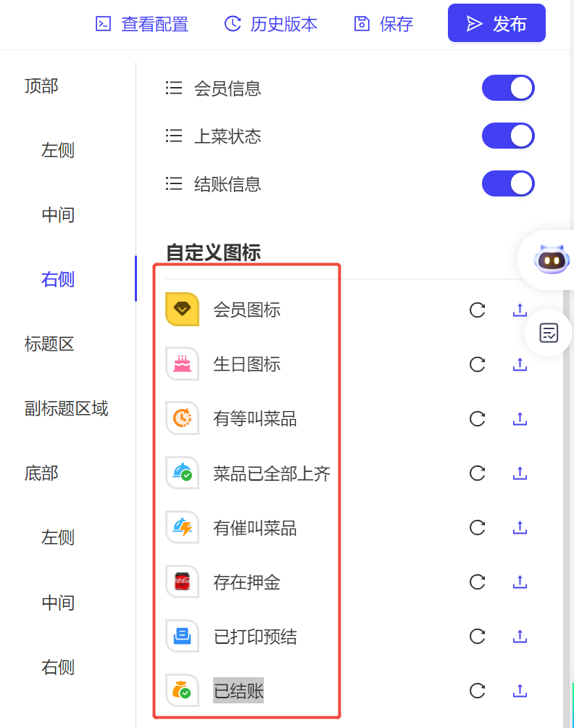Viewport: 574px width, 728px height.
Task: Upload a new 已打印预结 icon
Action: [520, 636]
